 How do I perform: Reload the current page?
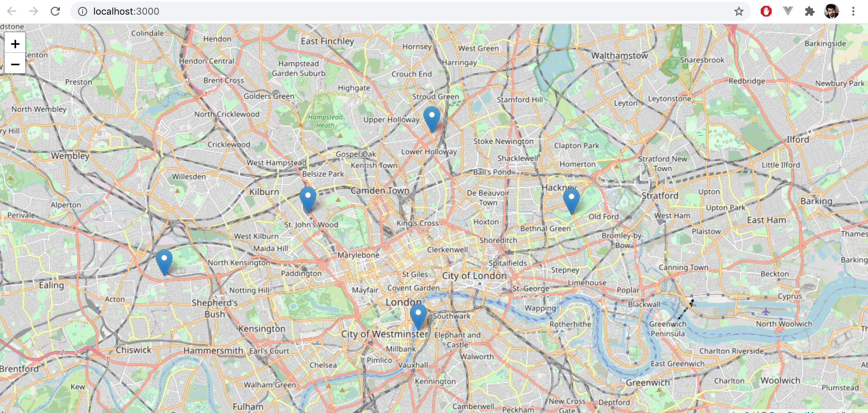pyautogui.click(x=55, y=11)
